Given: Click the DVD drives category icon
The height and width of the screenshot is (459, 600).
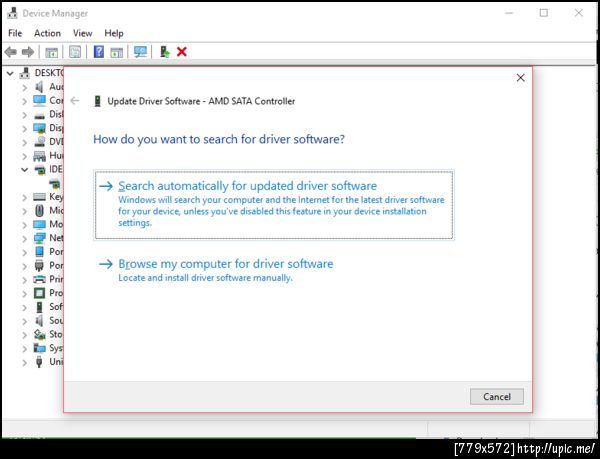Looking at the screenshot, I should tap(39, 142).
